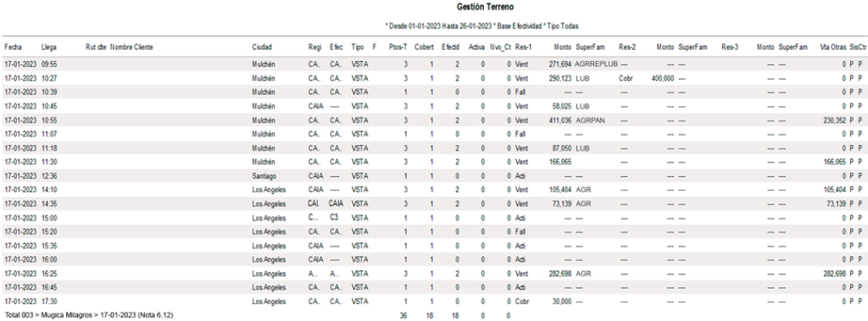Click the AGRREPLUB SuperFam cell
The height and width of the screenshot is (321, 868).
[596, 64]
